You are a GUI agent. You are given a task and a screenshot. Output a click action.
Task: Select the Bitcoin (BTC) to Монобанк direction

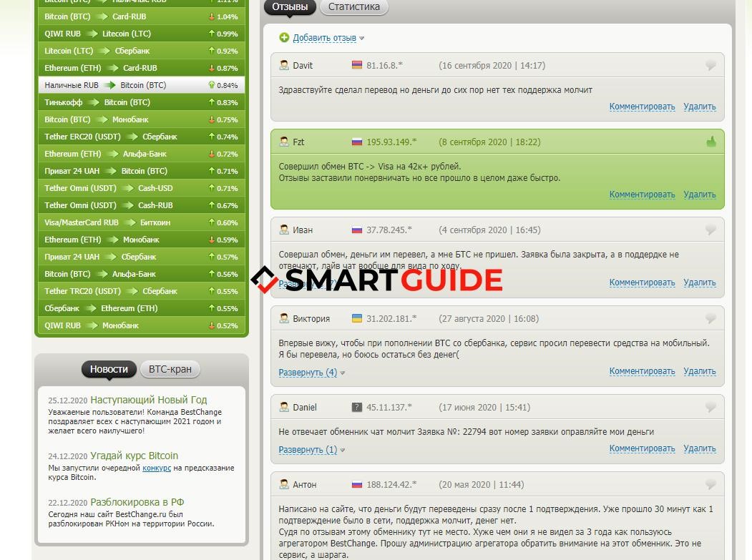click(142, 119)
